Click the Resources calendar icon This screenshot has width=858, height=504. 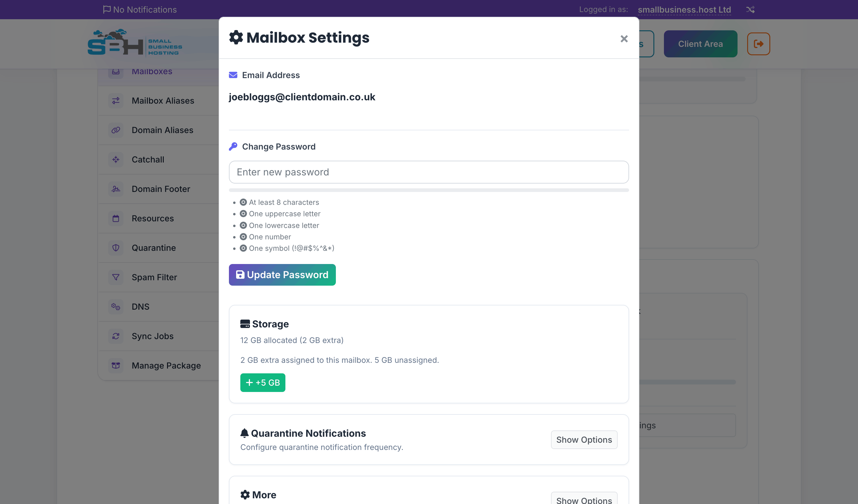116,218
